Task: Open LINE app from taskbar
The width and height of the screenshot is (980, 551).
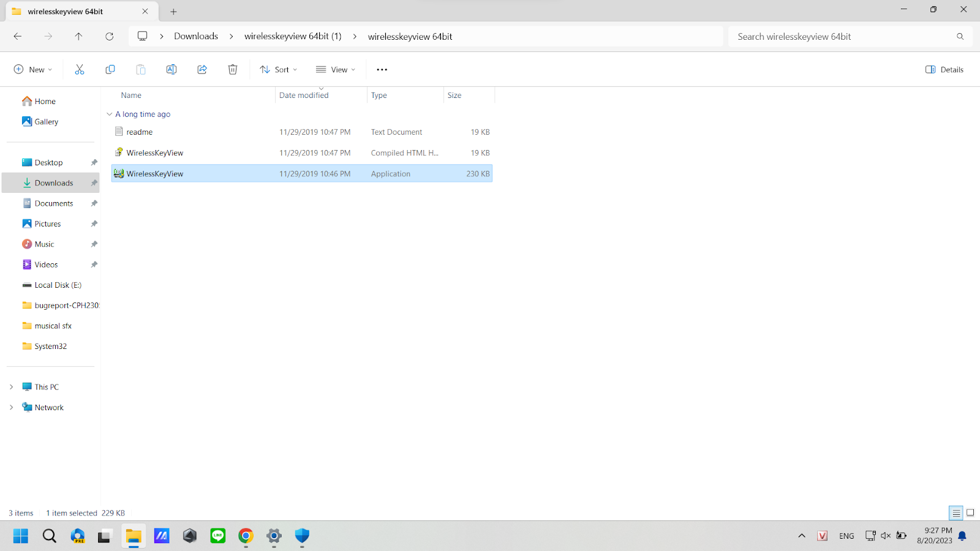Action: [218, 536]
